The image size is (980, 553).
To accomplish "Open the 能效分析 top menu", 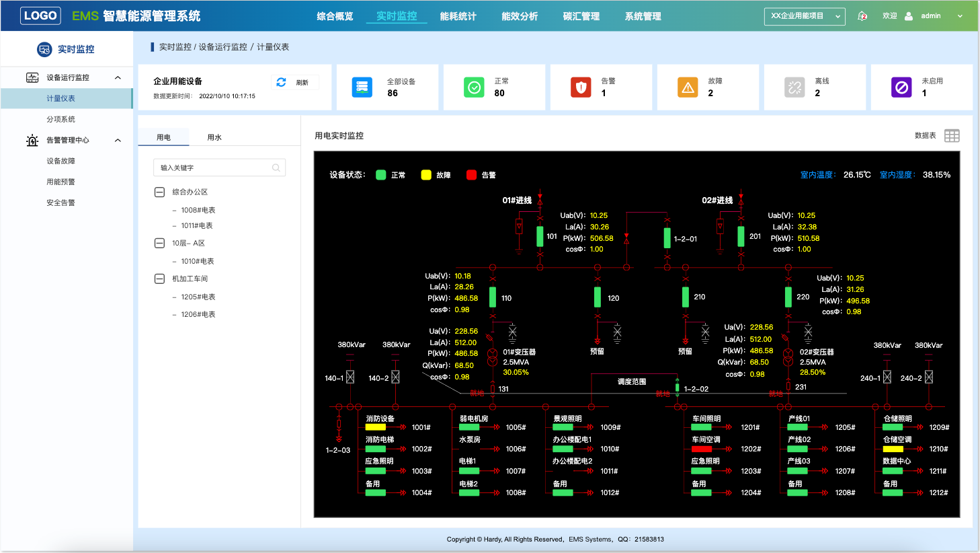I will point(520,16).
